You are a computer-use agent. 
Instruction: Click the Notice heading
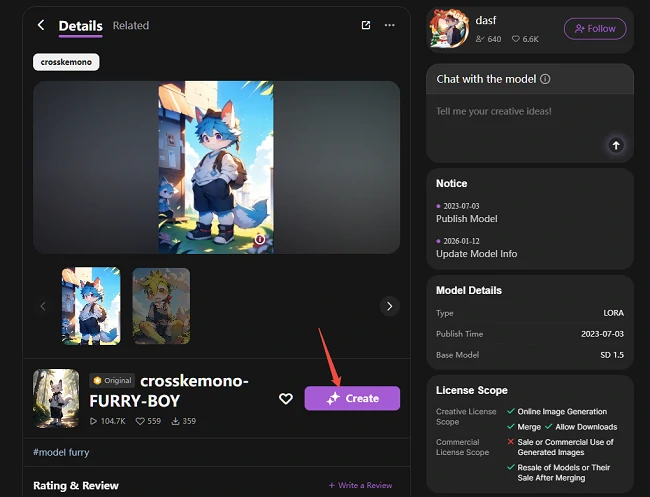pyautogui.click(x=451, y=184)
